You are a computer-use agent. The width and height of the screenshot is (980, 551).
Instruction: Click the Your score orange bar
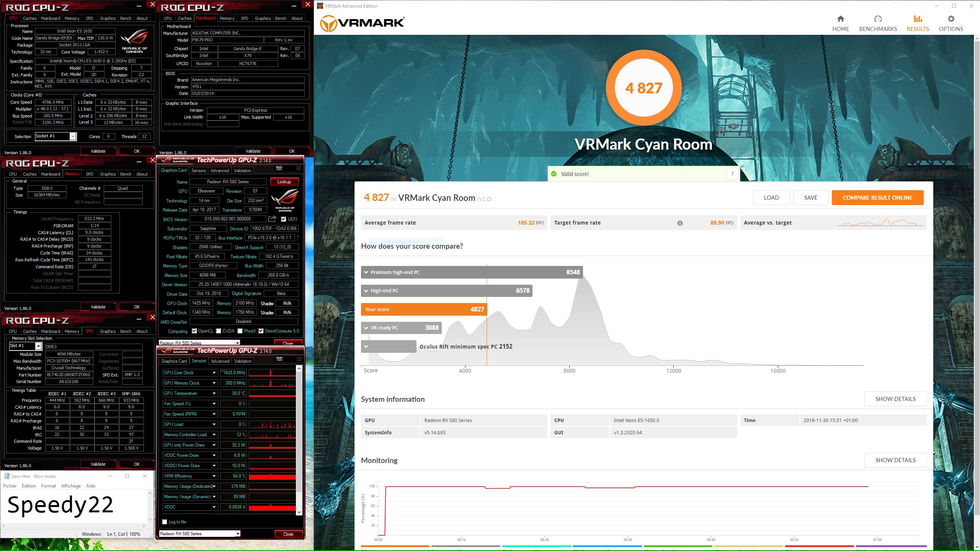point(424,309)
